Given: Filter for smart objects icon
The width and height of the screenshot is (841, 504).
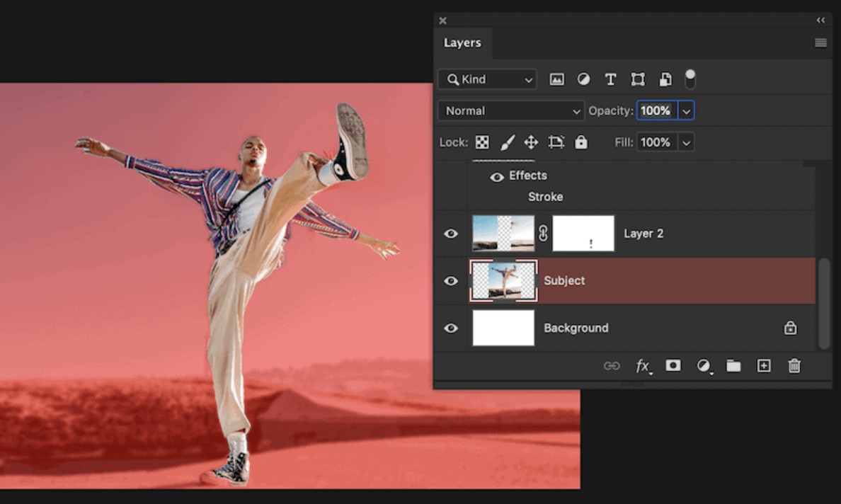Looking at the screenshot, I should coord(665,79).
